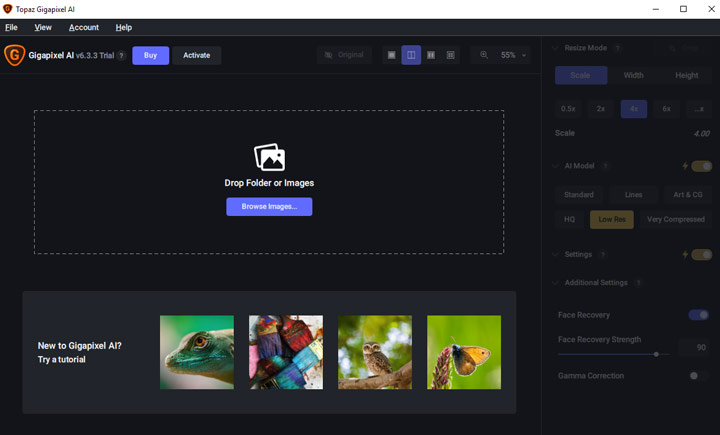
Task: Toggle the Original view button
Action: [x=344, y=55]
